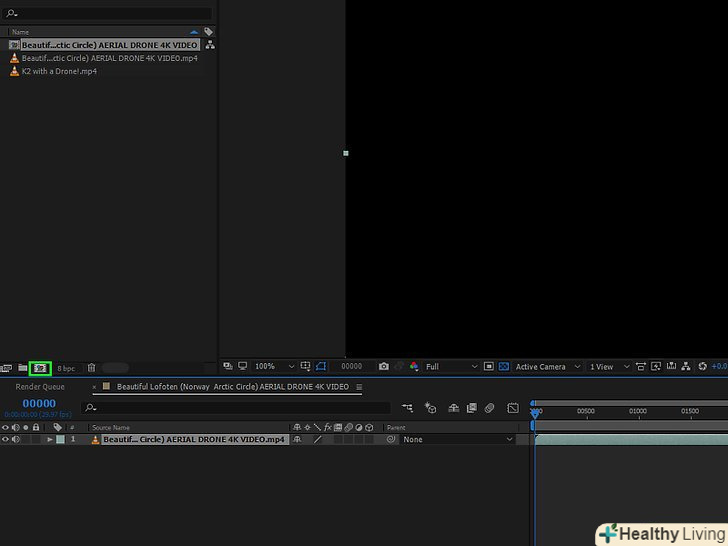The image size is (728, 546).
Task: Click the Create New Composition icon
Action: (40, 368)
